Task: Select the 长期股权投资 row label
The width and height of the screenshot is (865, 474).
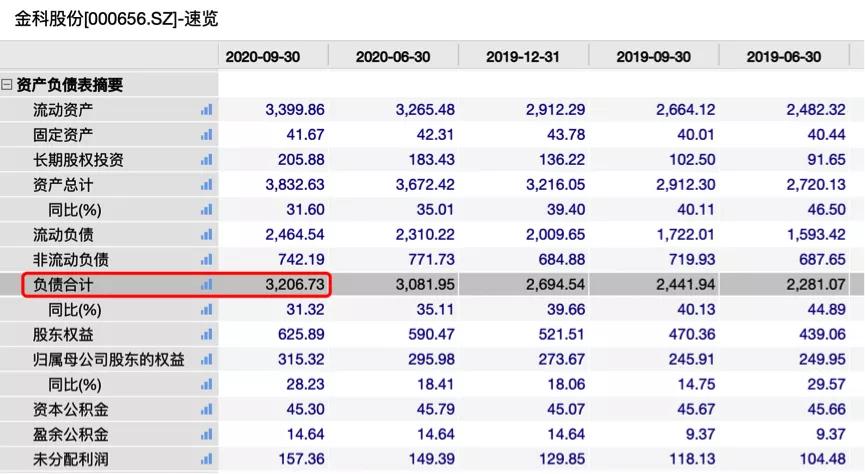Action: point(78,160)
